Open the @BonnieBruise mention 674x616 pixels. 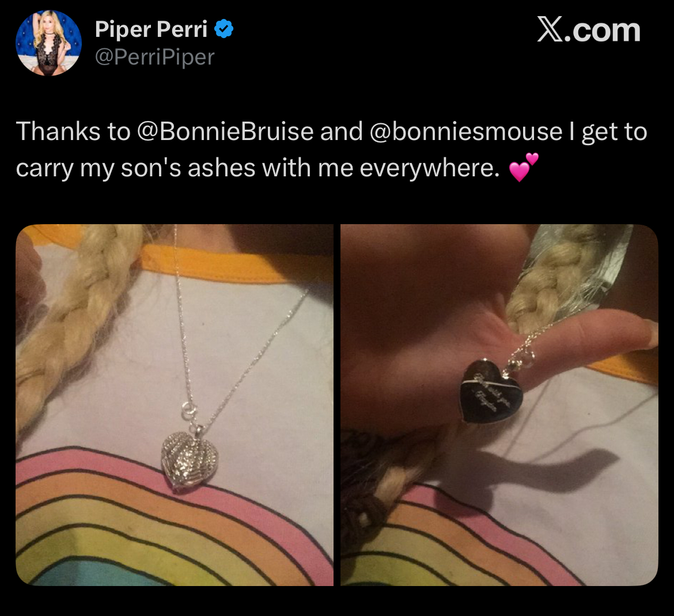click(225, 131)
